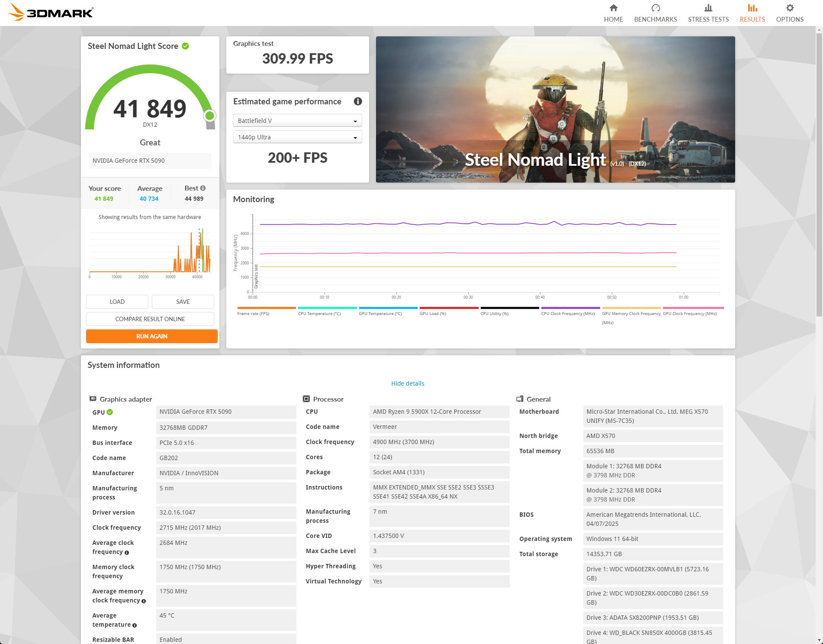Click the 4900 MHz (3700 MHz) clock value
The height and width of the screenshot is (644, 823).
click(x=439, y=442)
